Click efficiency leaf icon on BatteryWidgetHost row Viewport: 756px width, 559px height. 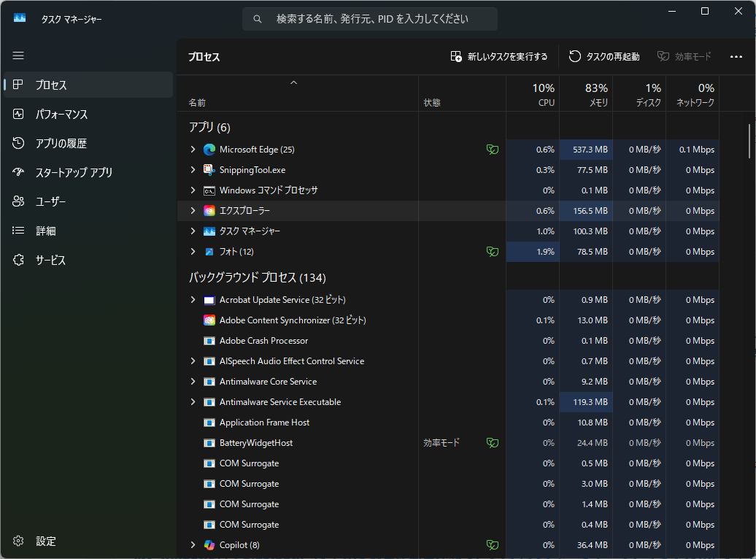click(x=493, y=443)
